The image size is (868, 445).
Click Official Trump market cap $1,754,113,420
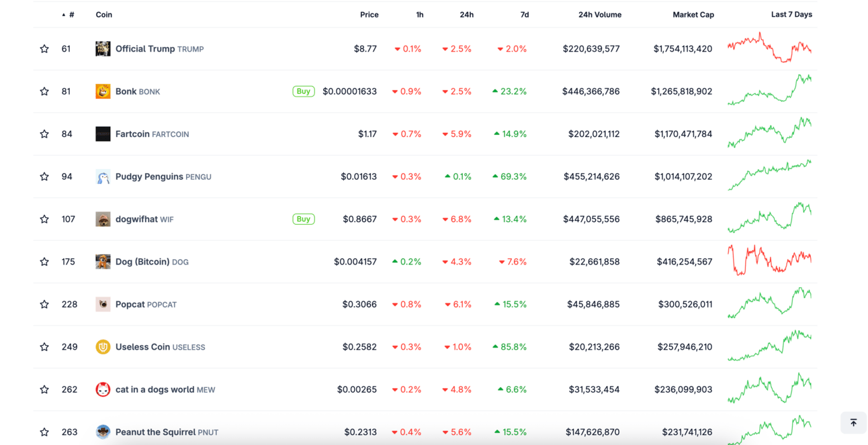coord(683,49)
